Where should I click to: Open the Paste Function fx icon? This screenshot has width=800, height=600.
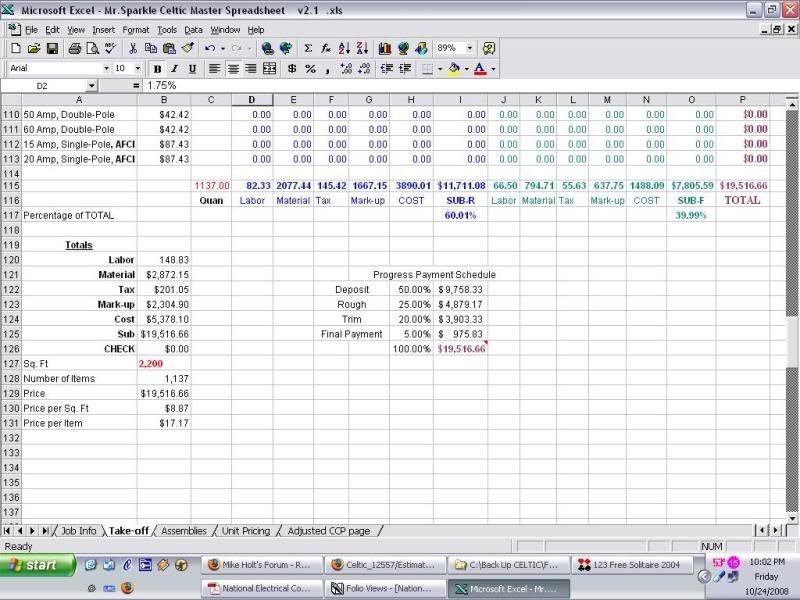pyautogui.click(x=326, y=48)
